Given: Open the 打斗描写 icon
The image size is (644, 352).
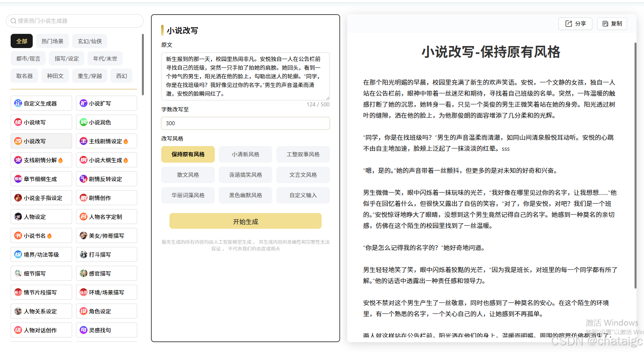Looking at the screenshot, I should (84, 254).
